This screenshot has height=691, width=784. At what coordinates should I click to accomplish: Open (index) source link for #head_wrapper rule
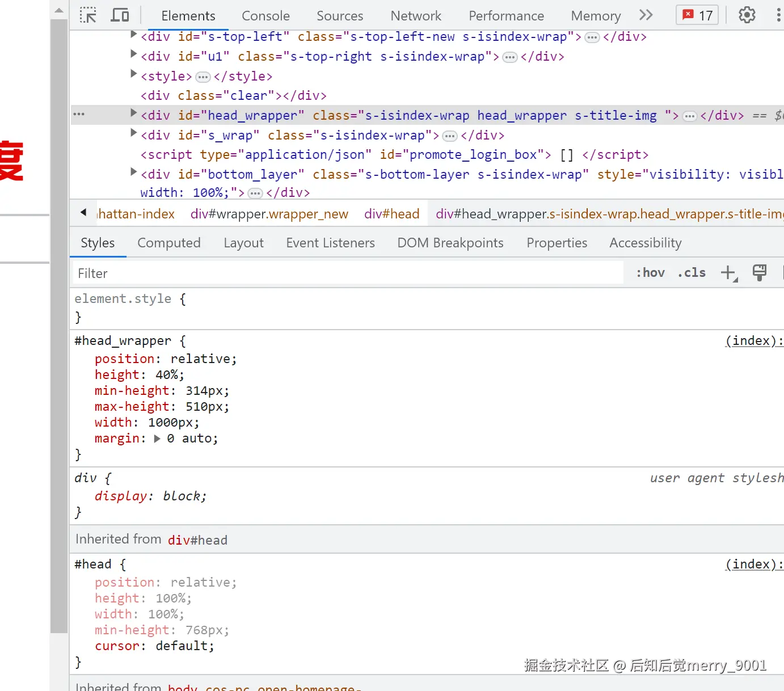point(754,340)
